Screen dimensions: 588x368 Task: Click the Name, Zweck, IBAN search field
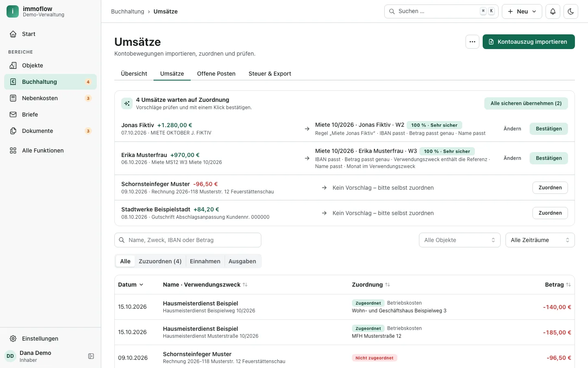[x=188, y=240]
